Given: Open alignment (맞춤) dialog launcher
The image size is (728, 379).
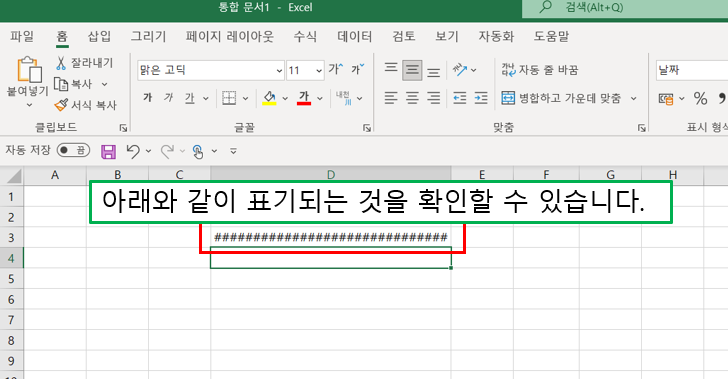Looking at the screenshot, I should point(642,128).
